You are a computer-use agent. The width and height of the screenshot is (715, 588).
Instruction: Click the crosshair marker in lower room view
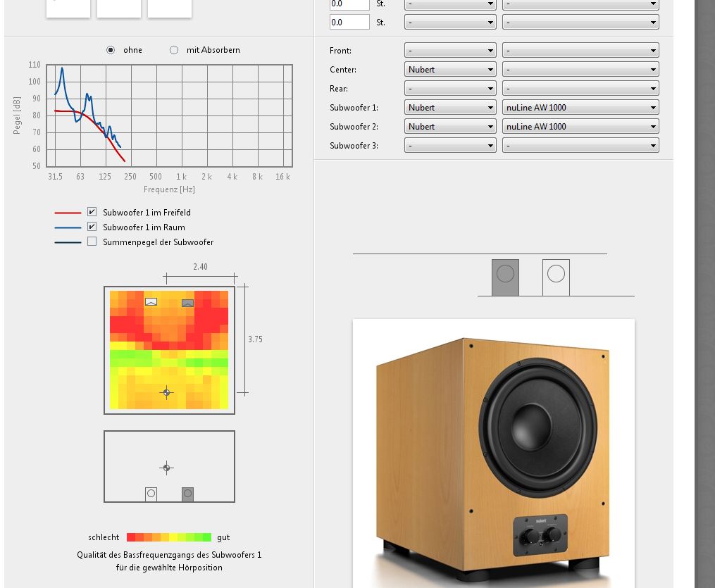coord(167,468)
